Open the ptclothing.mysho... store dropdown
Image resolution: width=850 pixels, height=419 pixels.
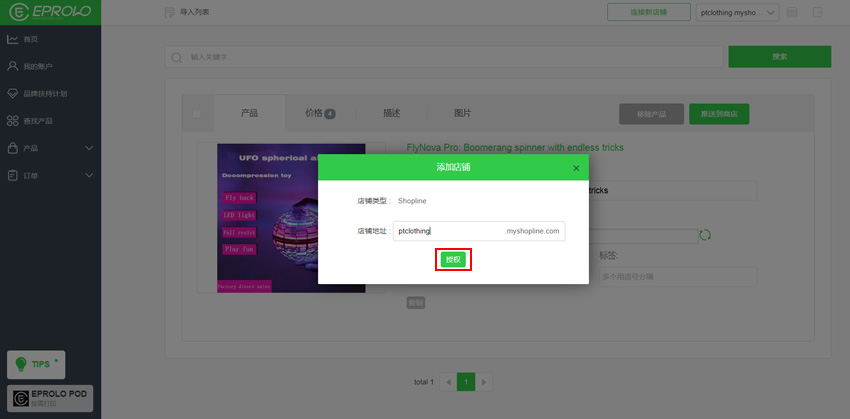(x=737, y=12)
